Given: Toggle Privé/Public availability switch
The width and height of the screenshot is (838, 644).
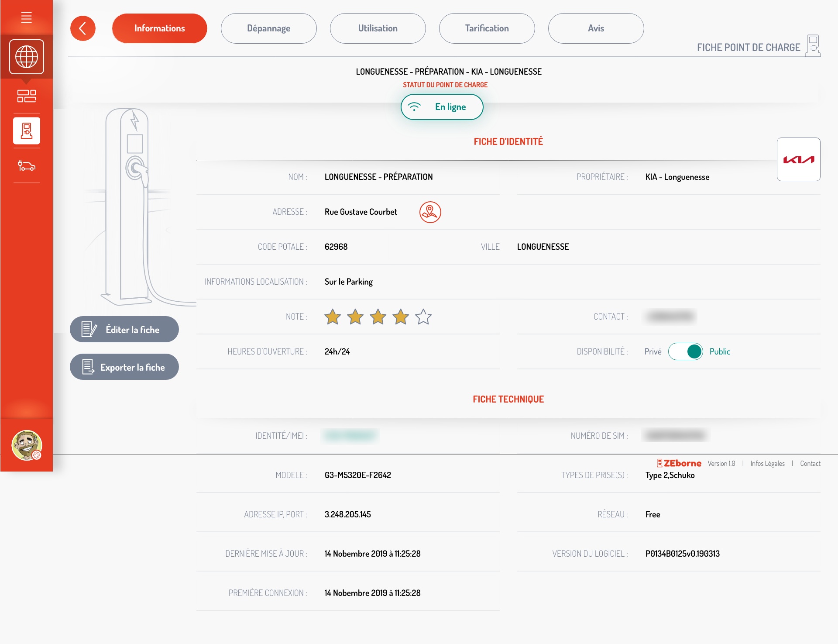Looking at the screenshot, I should coord(685,351).
